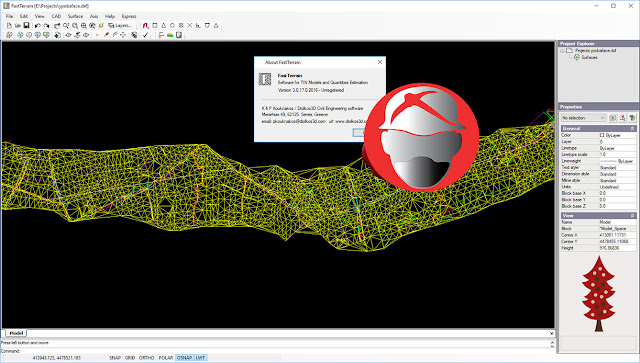The height and width of the screenshot is (363, 640).
Task: Click the Height value in View section
Action: coord(617,248)
